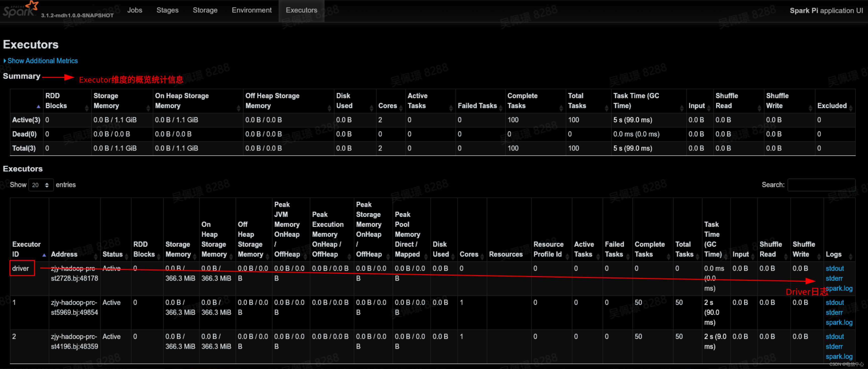Open the Jobs tab
The width and height of the screenshot is (868, 369).
point(134,10)
